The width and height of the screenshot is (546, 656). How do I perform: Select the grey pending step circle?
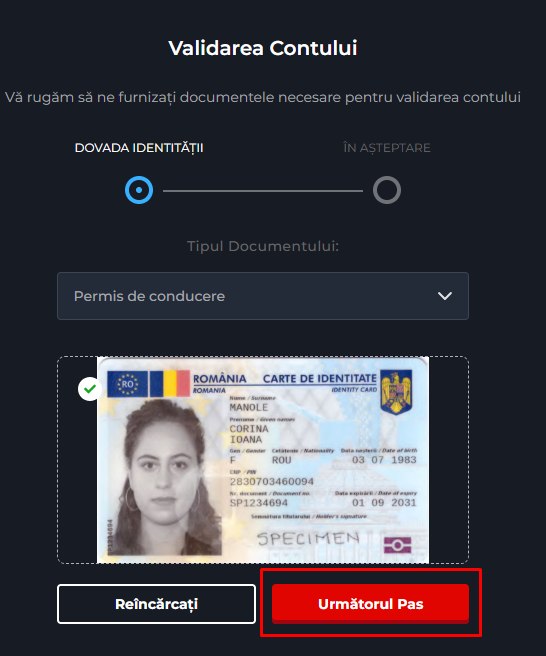coord(387,190)
